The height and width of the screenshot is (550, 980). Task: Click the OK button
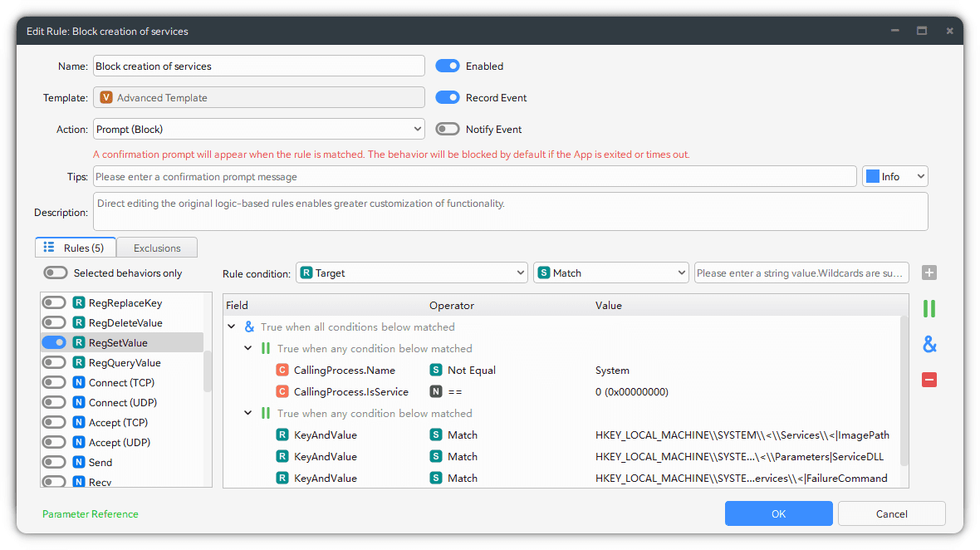(778, 513)
